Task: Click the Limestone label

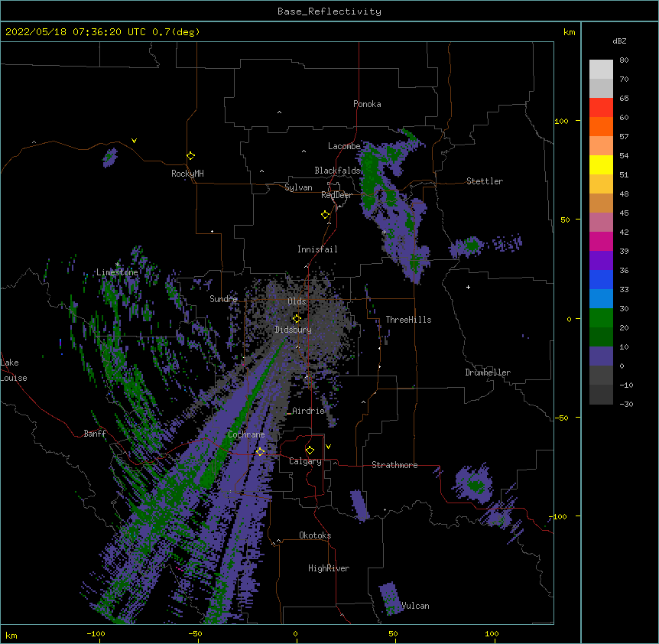Action: click(x=117, y=272)
